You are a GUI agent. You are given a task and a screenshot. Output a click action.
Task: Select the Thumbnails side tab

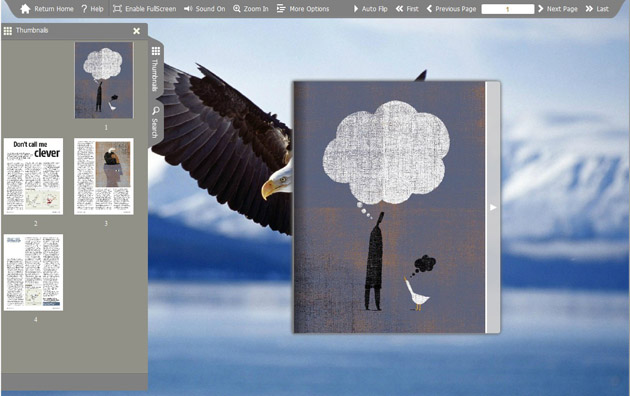(x=155, y=69)
